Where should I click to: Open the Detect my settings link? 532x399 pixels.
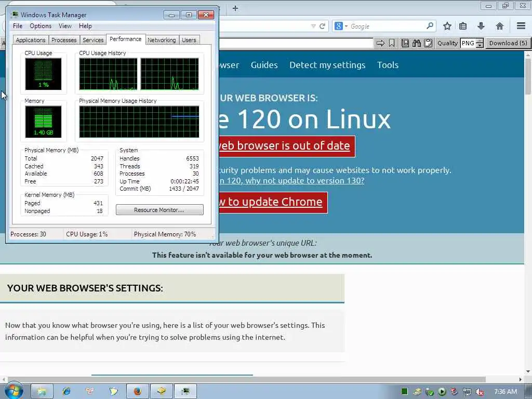click(327, 65)
